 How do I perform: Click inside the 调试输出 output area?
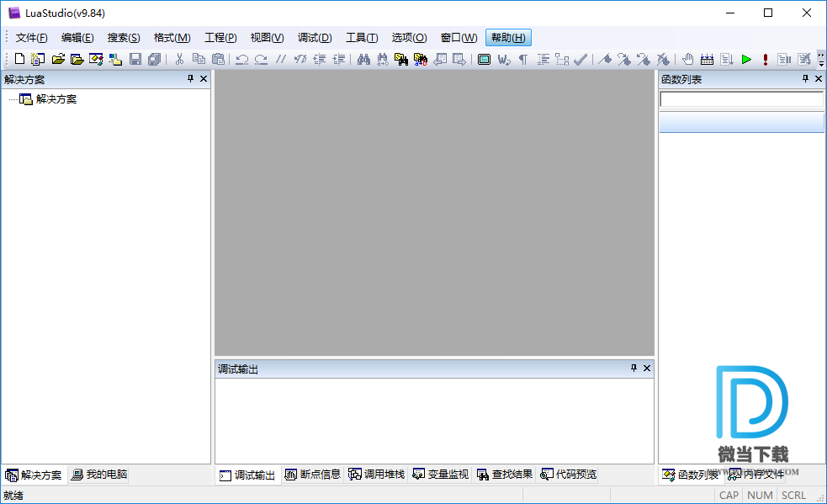coord(434,421)
